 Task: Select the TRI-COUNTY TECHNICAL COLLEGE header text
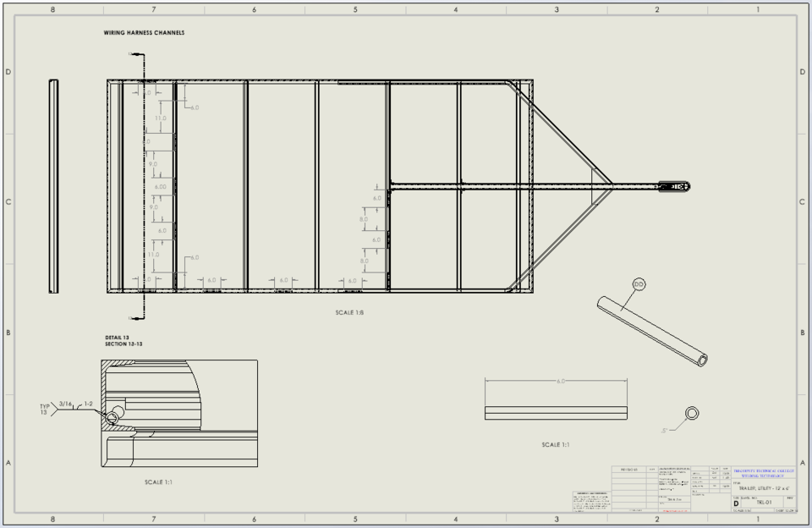click(x=764, y=471)
